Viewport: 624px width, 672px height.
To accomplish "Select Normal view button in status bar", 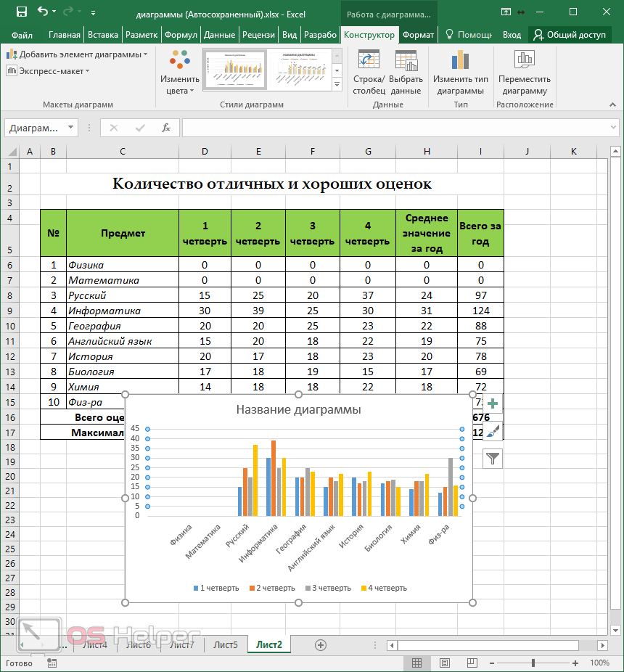I will pos(416,663).
